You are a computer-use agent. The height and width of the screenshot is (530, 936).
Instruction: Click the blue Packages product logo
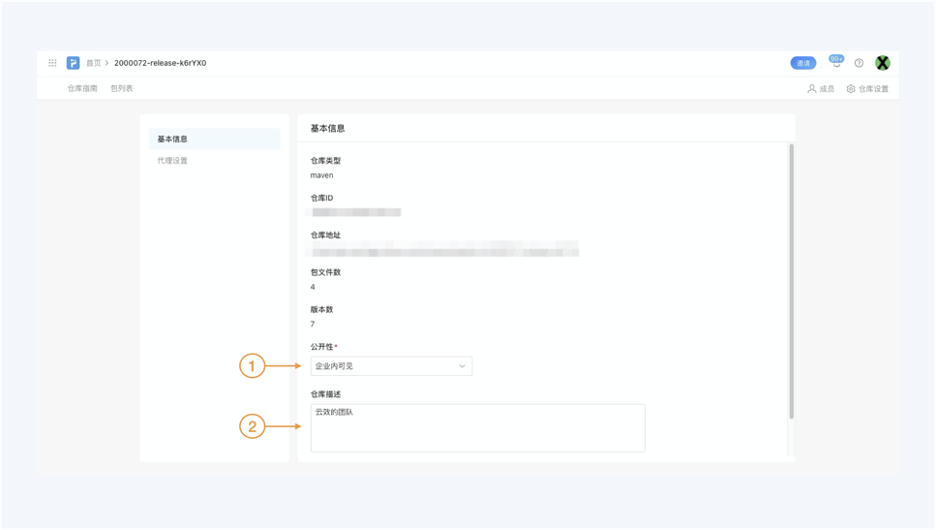point(73,63)
